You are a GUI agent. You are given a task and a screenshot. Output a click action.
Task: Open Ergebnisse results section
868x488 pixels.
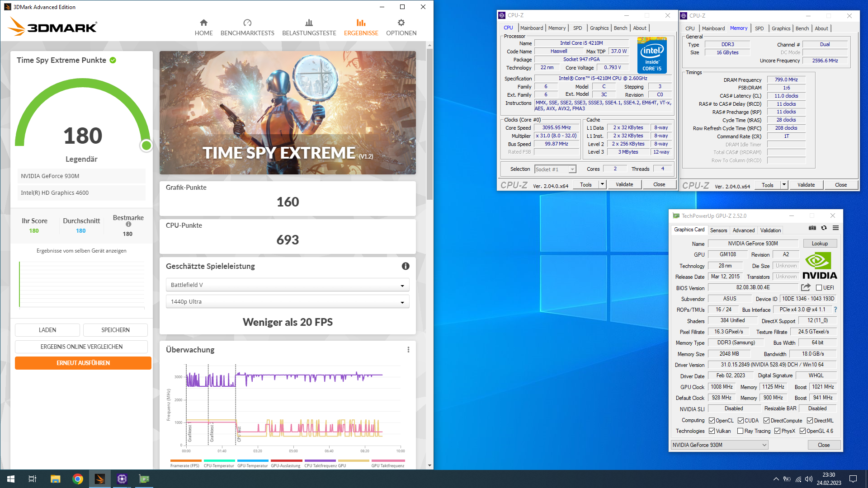point(361,28)
